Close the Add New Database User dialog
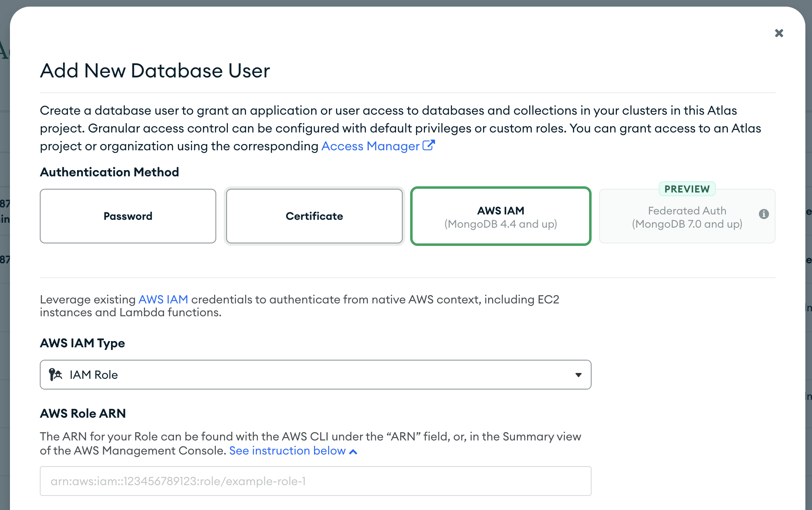Screen dimensions: 812x510 click(779, 33)
